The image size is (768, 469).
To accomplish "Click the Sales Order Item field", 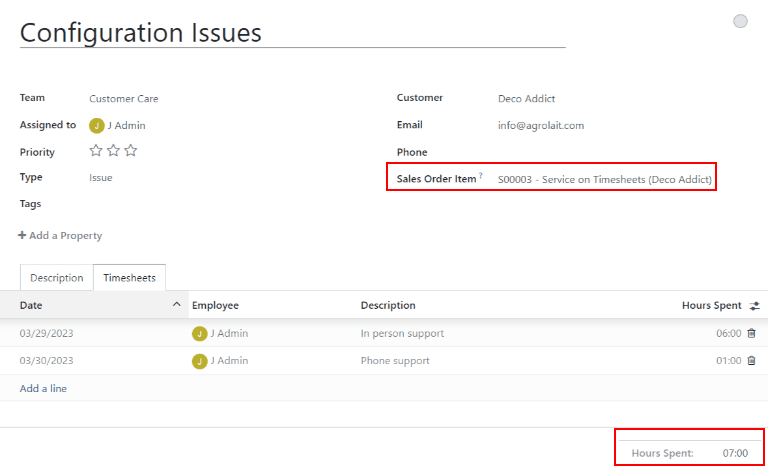I will pyautogui.click(x=604, y=179).
